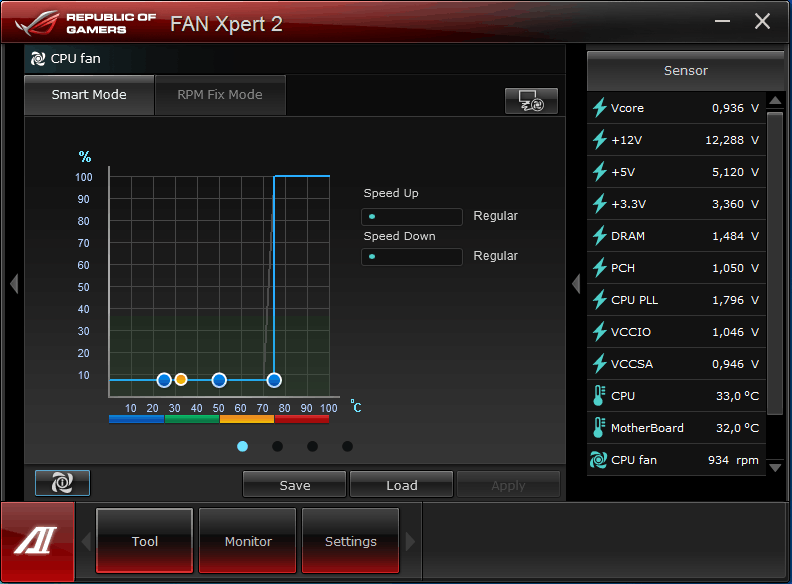Click sensor list scroll up arrow
The height and width of the screenshot is (584, 792).
pyautogui.click(x=775, y=101)
